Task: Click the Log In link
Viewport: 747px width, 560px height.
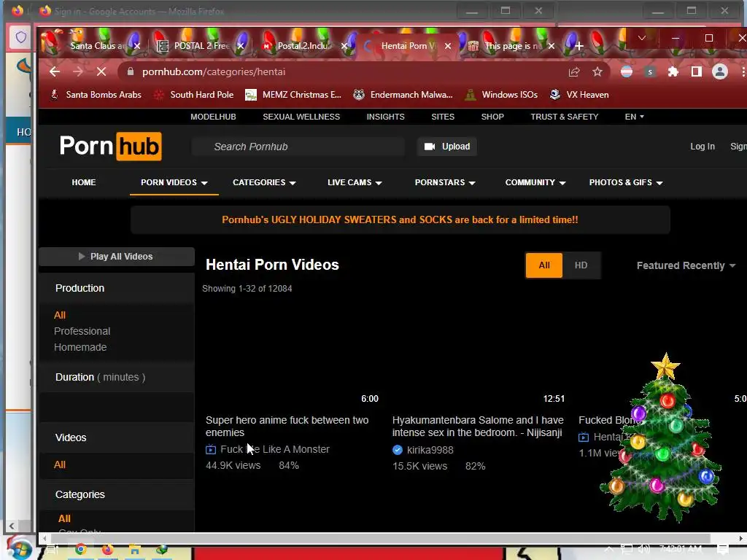Action: click(x=703, y=147)
